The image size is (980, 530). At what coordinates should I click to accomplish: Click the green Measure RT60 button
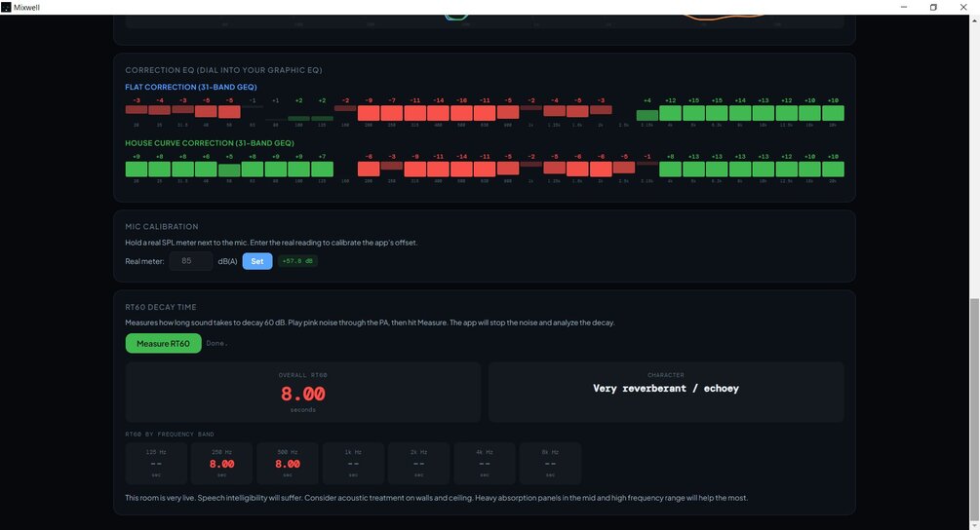pyautogui.click(x=163, y=343)
